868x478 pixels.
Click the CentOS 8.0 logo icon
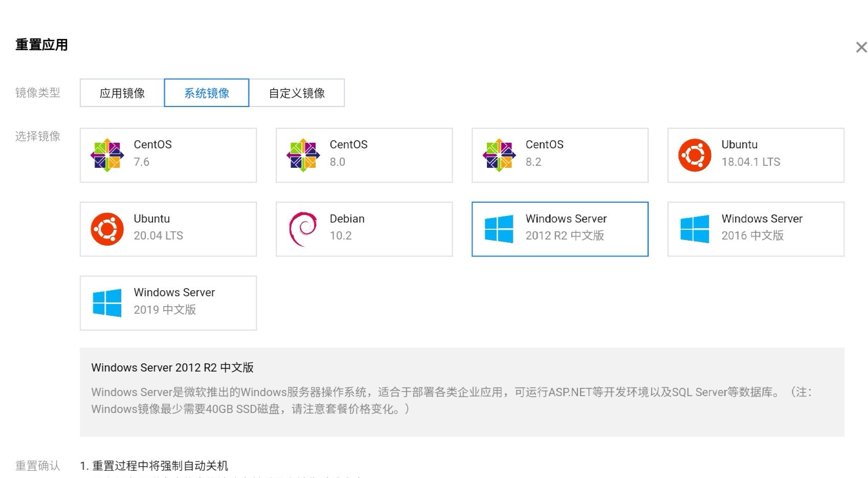(303, 154)
